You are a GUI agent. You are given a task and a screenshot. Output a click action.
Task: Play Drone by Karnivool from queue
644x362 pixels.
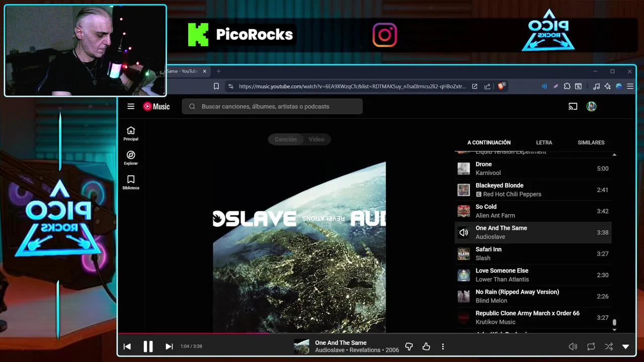(533, 168)
